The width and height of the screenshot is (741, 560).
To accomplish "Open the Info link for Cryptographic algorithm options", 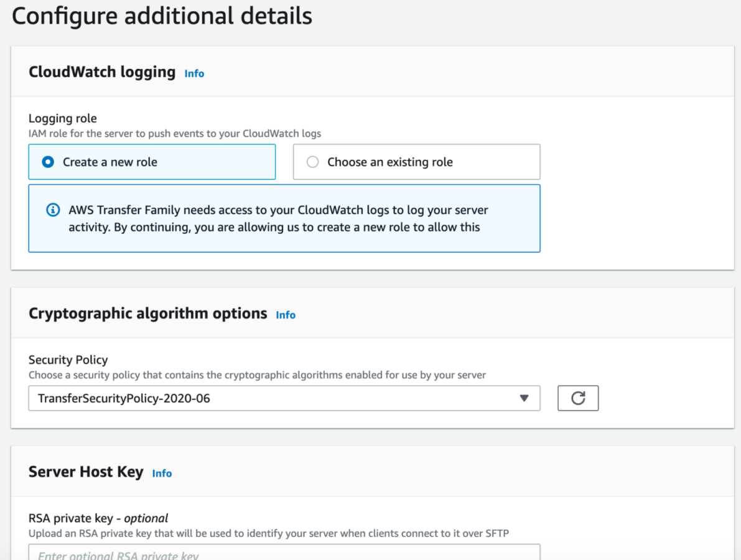I will pyautogui.click(x=286, y=315).
